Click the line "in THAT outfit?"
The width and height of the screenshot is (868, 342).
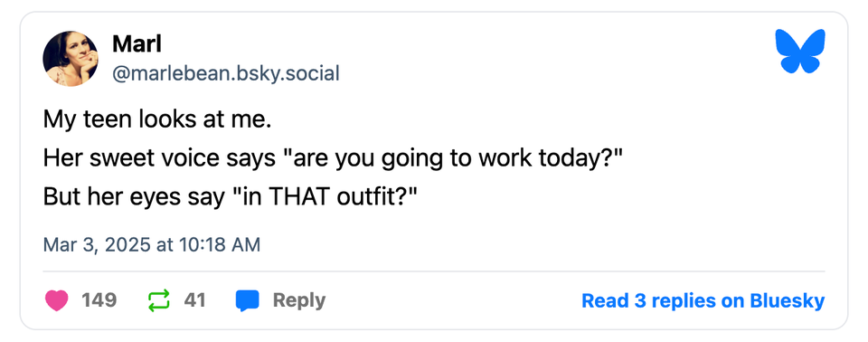[229, 198]
